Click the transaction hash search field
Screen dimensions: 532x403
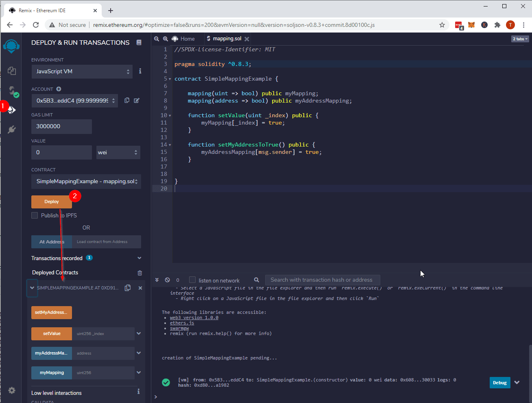[x=323, y=280]
